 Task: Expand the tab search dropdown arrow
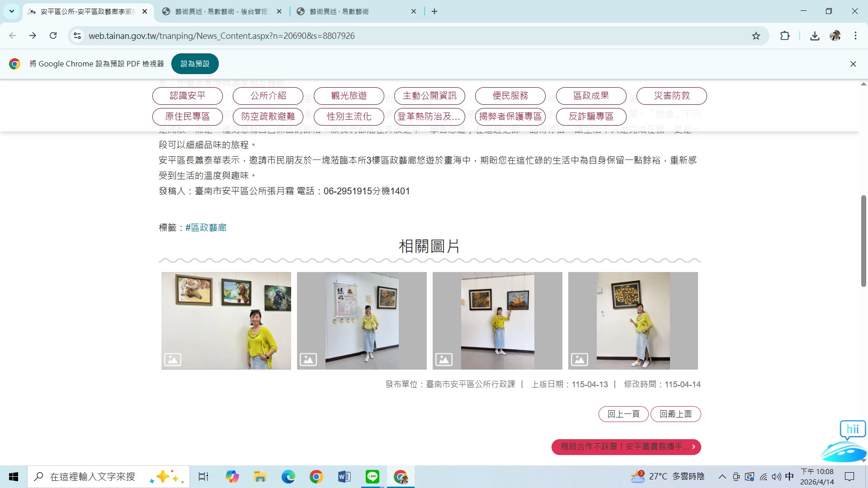[x=12, y=11]
